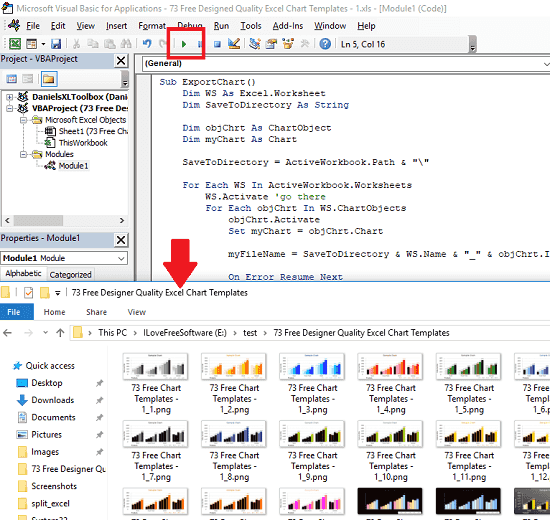This screenshot has width=550, height=520.
Task: Click View Code icon in Project pane
Action: click(x=12, y=79)
